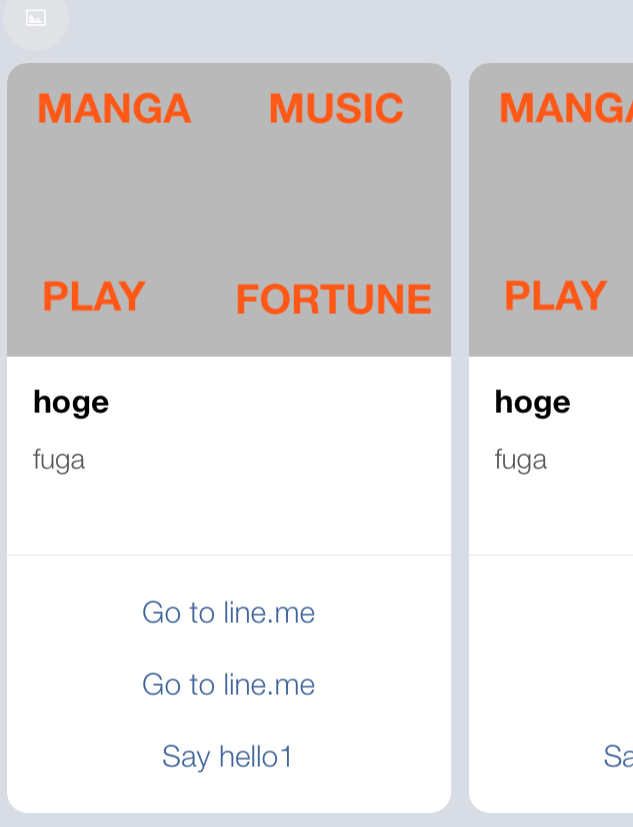Click the white area below fuga on the first card
The width and height of the screenshot is (633, 827).
tap(229, 514)
